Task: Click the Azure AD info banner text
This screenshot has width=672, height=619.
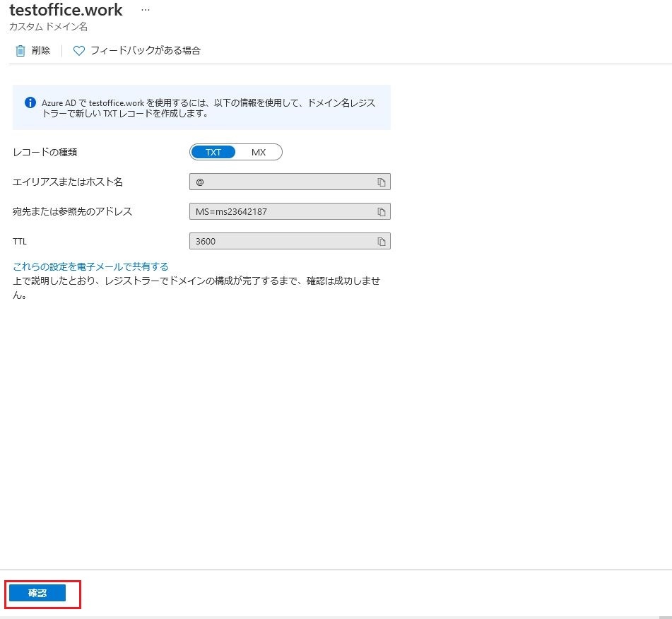Action: click(x=208, y=108)
